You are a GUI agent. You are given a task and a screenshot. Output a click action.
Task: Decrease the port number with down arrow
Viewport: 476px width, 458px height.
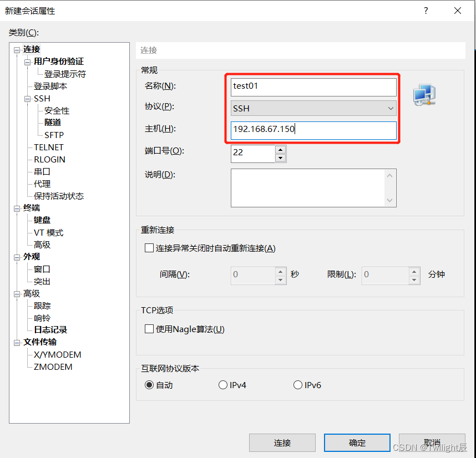pyautogui.click(x=281, y=158)
